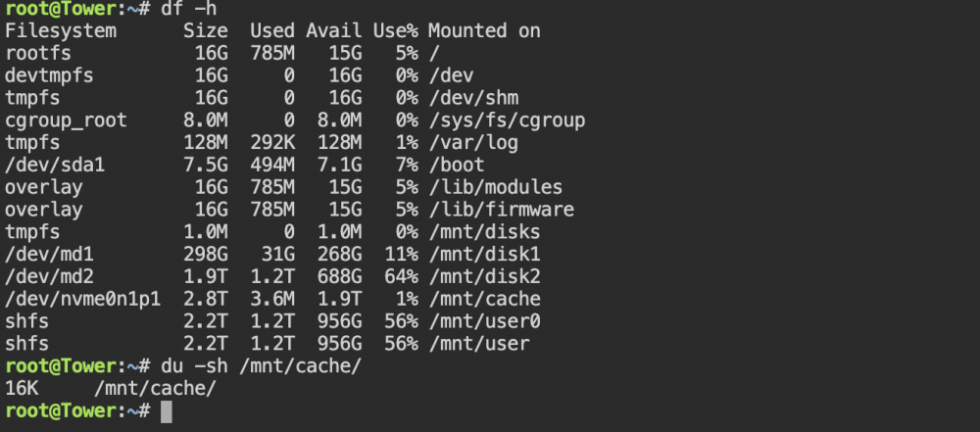Click the 'Filesystem' column header
980x432 pixels.
[61, 31]
